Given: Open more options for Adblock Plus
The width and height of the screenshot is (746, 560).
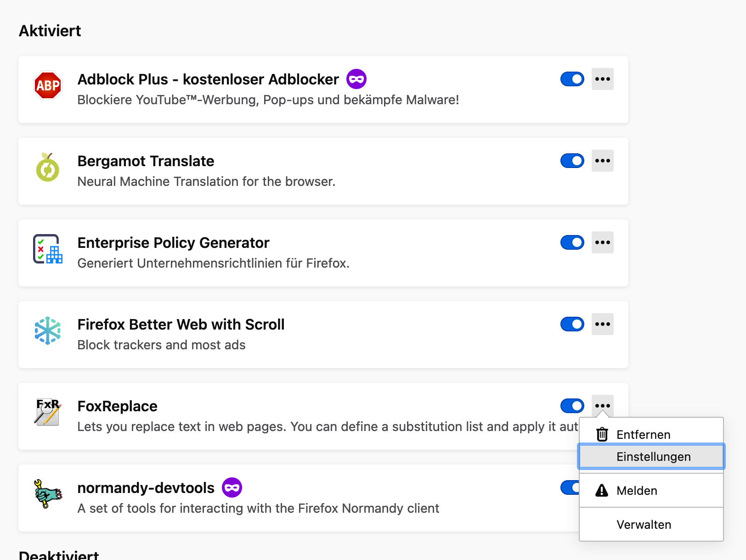Looking at the screenshot, I should pos(602,79).
